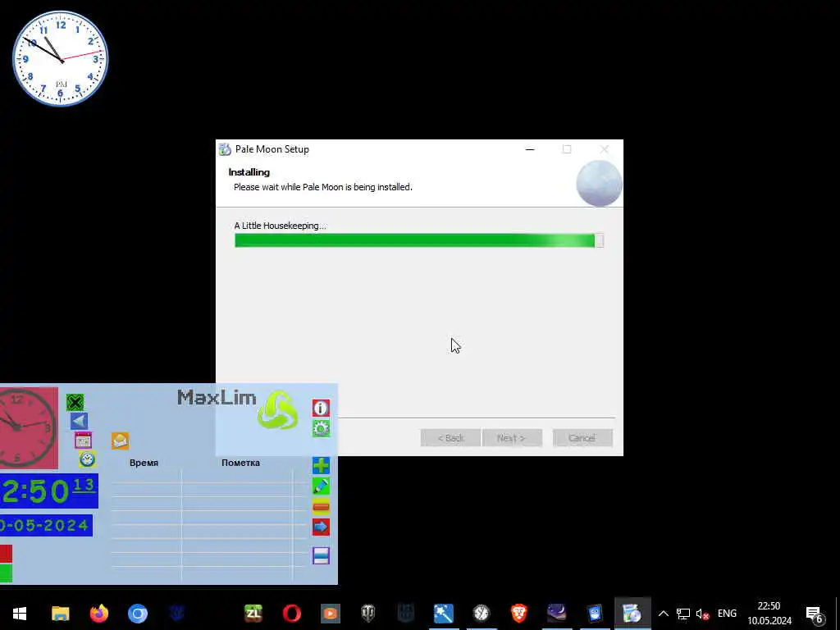Click the blue left-arrow icon in MaxLim
Viewport: 840px width, 630px height.
[x=79, y=421]
